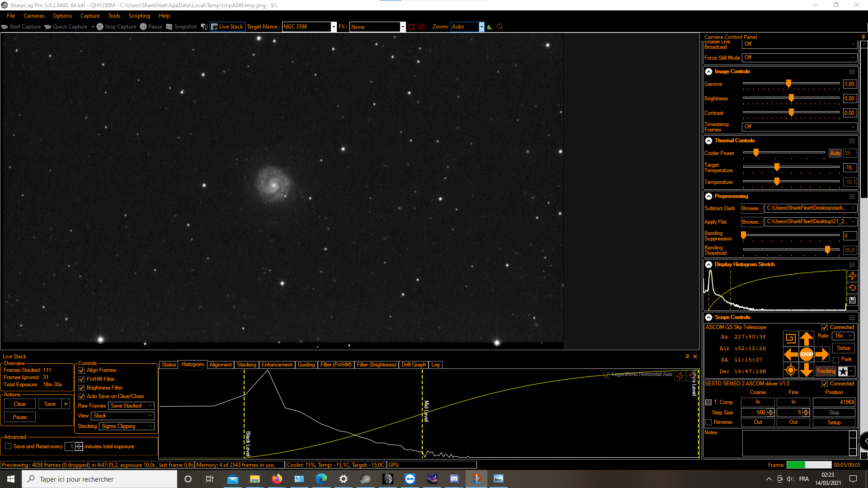Click the Clear stack button
This screenshot has height=488, width=868.
click(20, 404)
